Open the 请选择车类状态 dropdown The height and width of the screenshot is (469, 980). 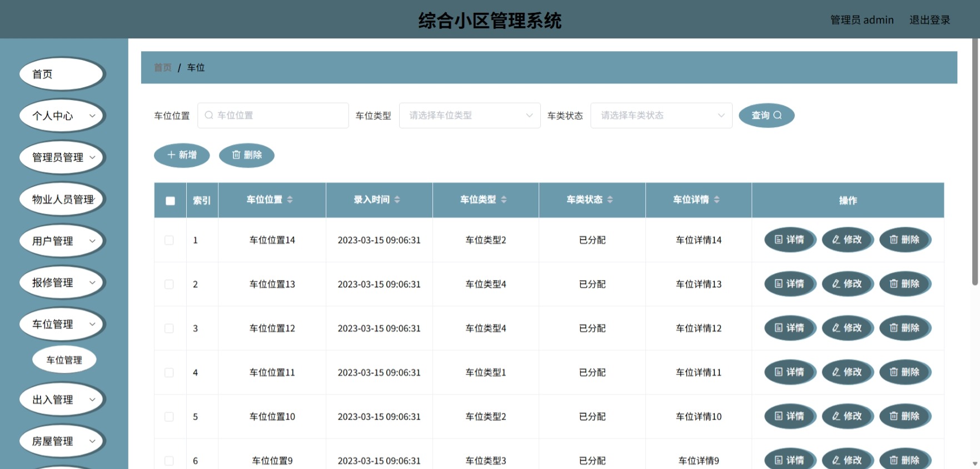click(x=661, y=115)
